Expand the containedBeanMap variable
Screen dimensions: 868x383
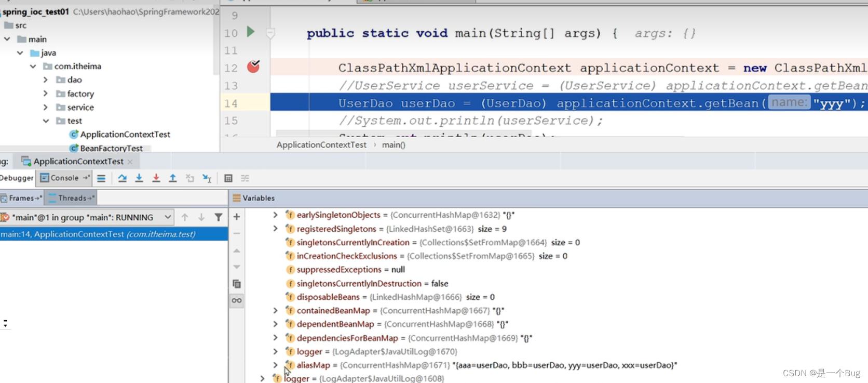point(276,310)
